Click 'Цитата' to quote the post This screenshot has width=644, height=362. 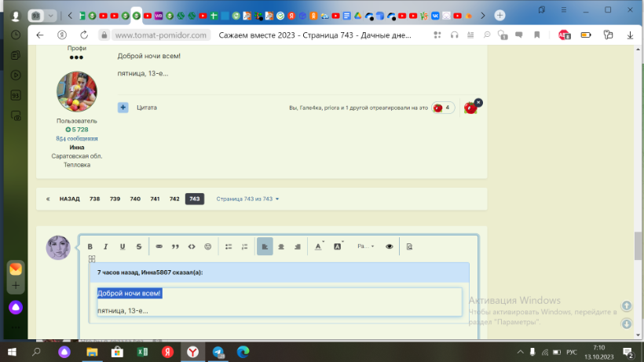coord(147,107)
